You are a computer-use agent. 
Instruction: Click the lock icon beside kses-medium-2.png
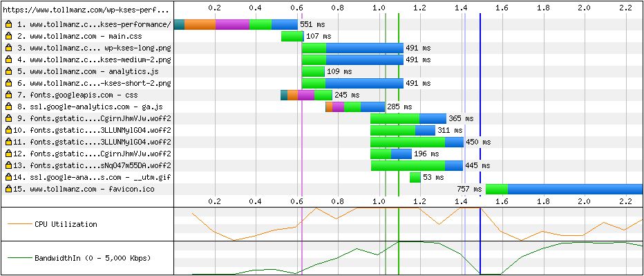tap(8, 60)
